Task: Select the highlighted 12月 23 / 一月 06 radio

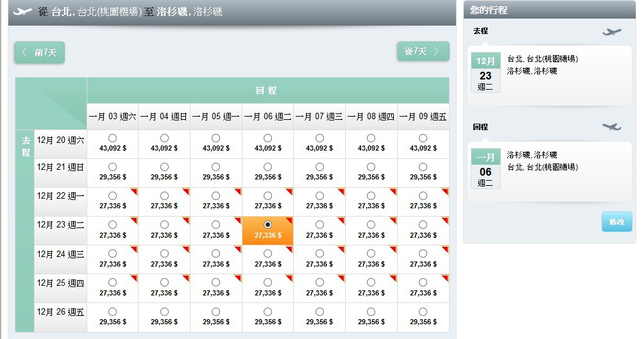Action: [x=267, y=224]
